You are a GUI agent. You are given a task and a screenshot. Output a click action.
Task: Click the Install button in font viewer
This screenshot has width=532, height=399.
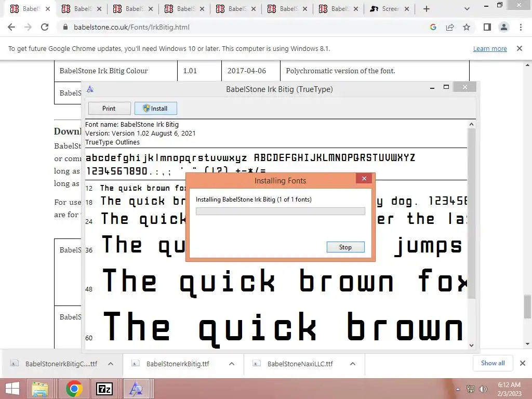pyautogui.click(x=156, y=108)
